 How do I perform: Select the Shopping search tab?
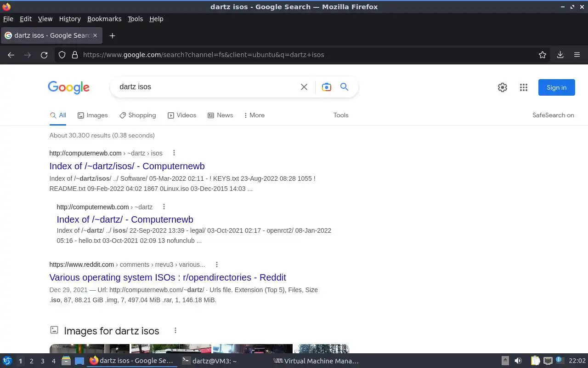click(x=137, y=115)
